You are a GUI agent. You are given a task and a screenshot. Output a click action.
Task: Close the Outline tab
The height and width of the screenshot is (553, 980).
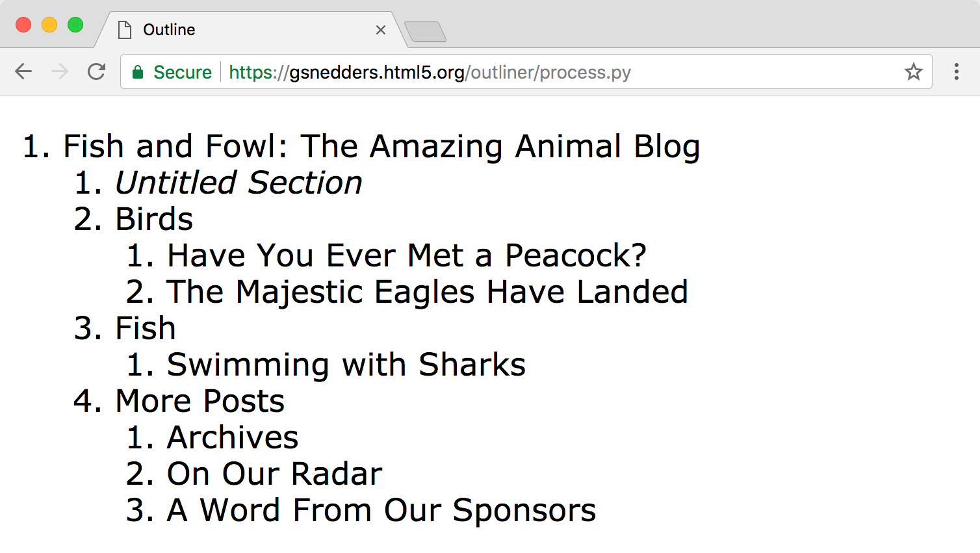[381, 30]
